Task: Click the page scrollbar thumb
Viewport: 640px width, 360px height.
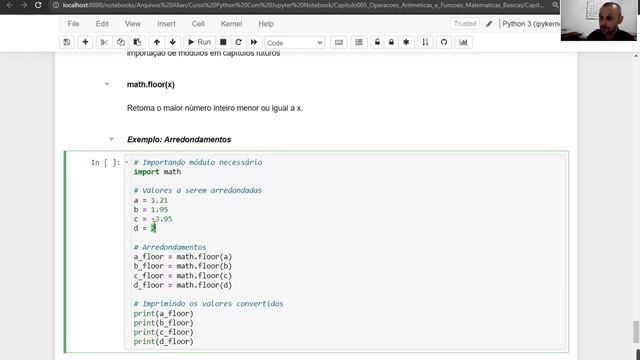Action: point(636,332)
